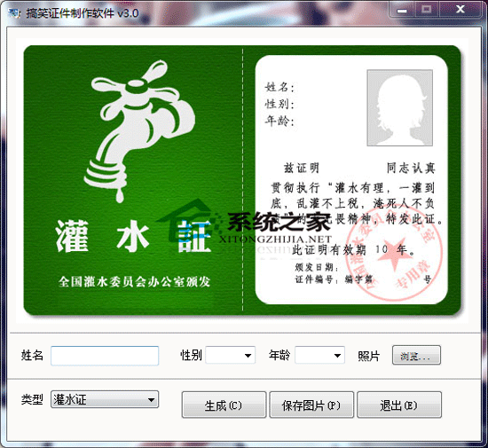Click the app icon in title bar

[x=14, y=13]
